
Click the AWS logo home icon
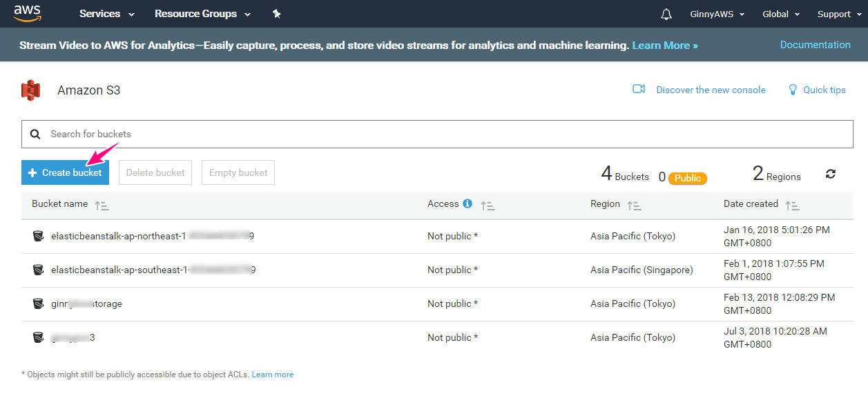coord(28,13)
